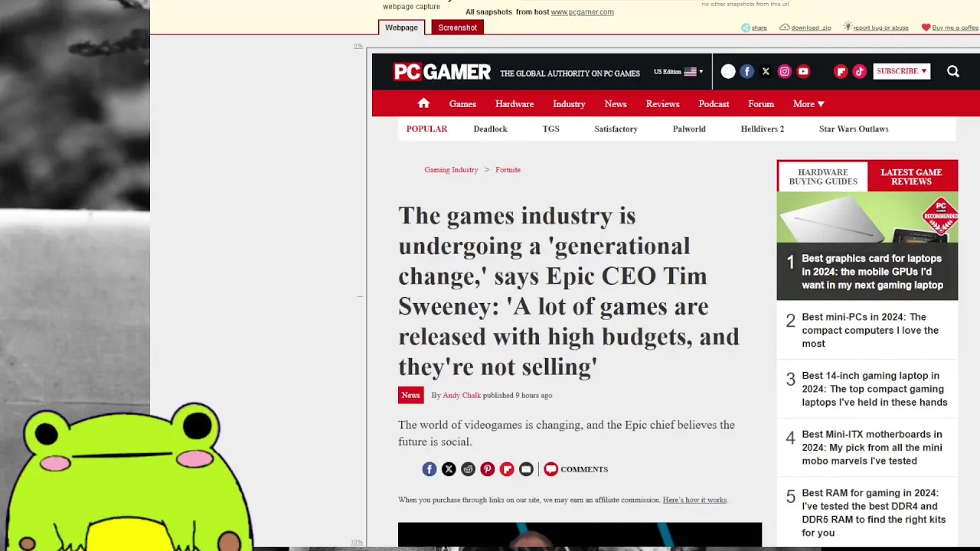The image size is (980, 551).
Task: Click the Deadlock popular topic link
Action: [490, 129]
